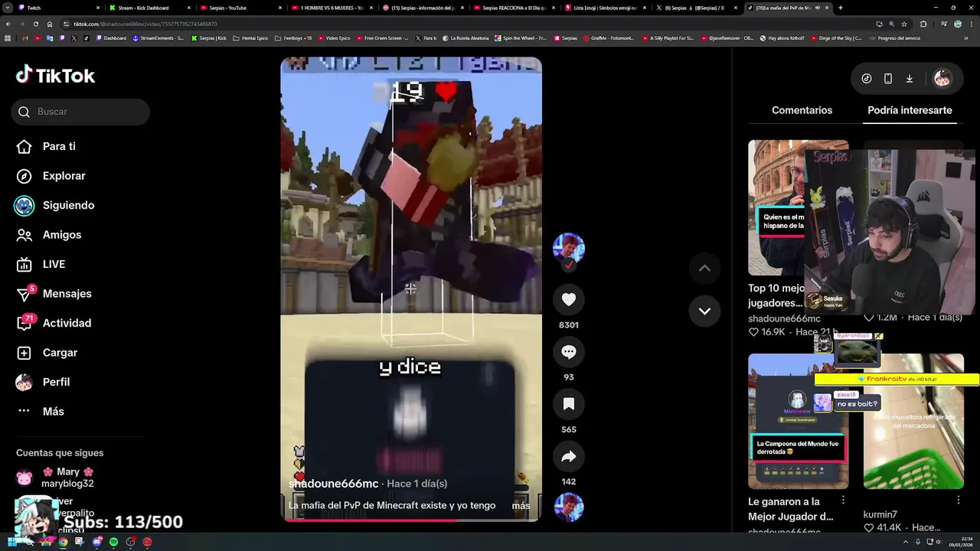980x551 pixels.
Task: Bookmark this page with star icon
Action: (x=904, y=24)
